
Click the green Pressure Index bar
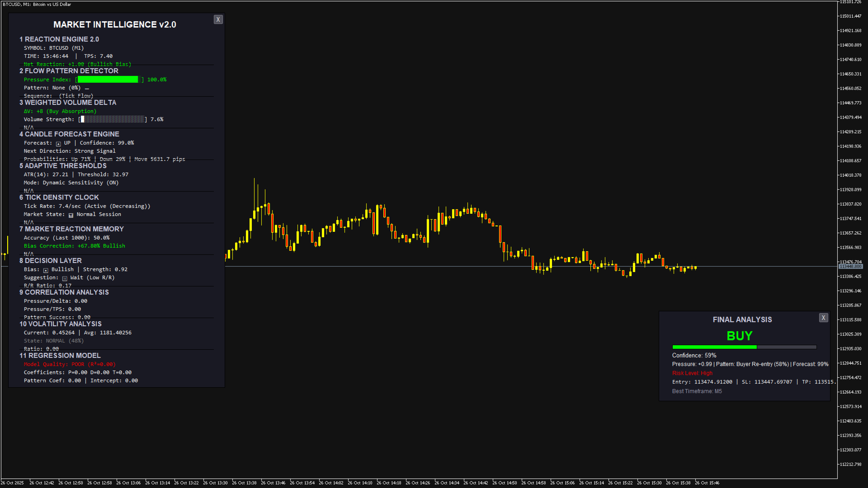coord(108,80)
